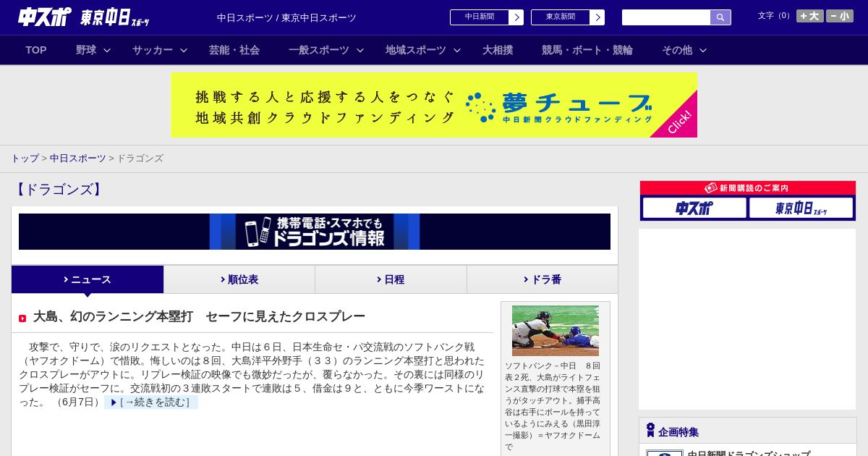868x456 pixels.
Task: Click the ドラゴンズショップ thumbnail icon
Action: click(x=665, y=453)
